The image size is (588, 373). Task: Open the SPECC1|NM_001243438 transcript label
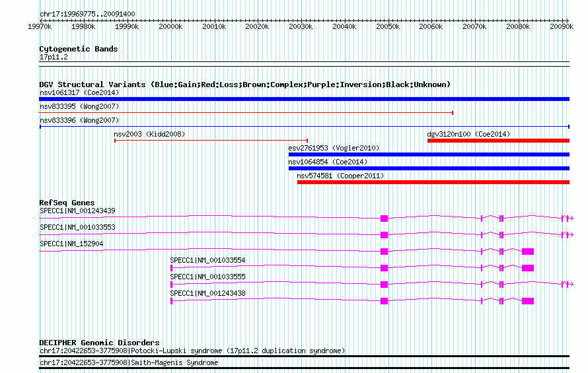(207, 293)
